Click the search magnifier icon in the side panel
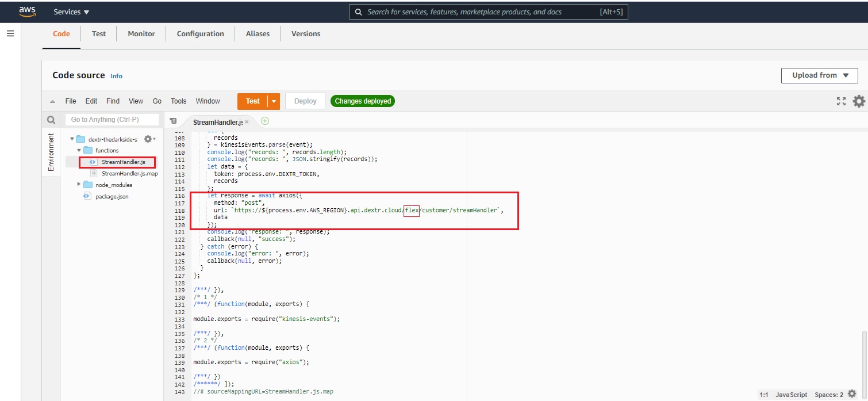The image size is (868, 401). pos(51,120)
